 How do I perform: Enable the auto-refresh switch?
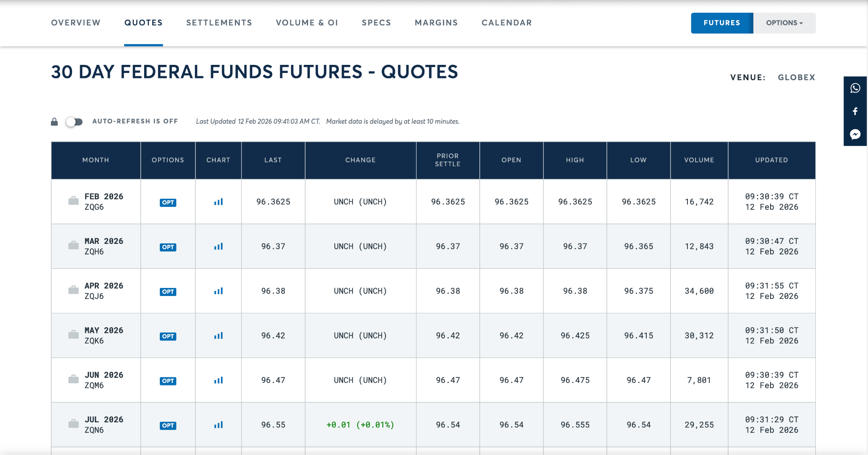pos(75,121)
